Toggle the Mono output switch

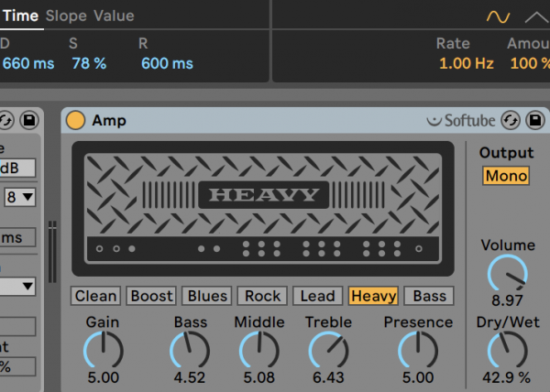[x=506, y=176]
